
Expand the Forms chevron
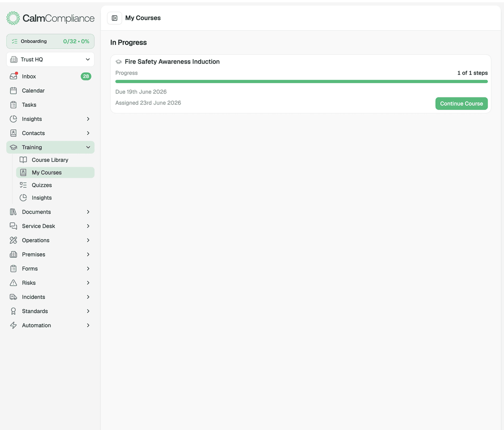point(88,269)
